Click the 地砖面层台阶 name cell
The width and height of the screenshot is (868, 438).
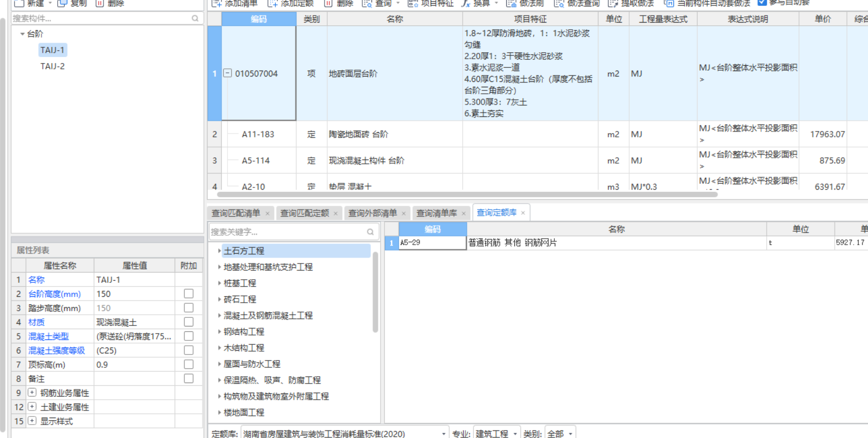(395, 74)
